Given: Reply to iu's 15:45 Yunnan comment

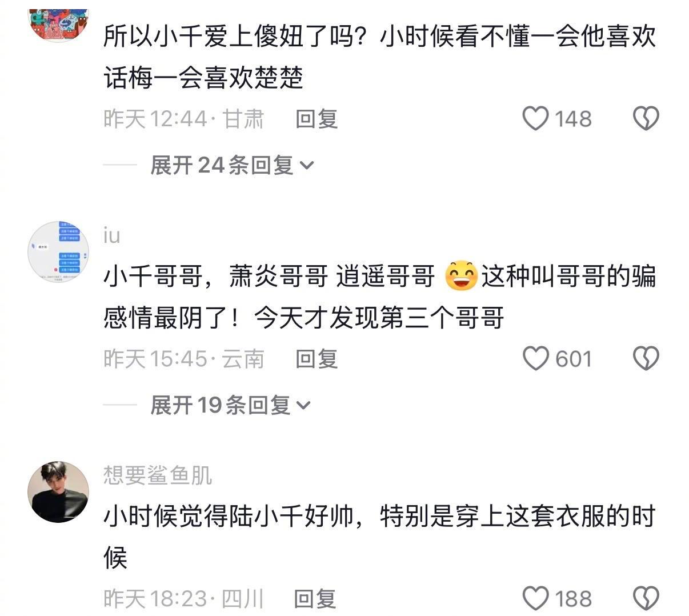Looking at the screenshot, I should [317, 359].
